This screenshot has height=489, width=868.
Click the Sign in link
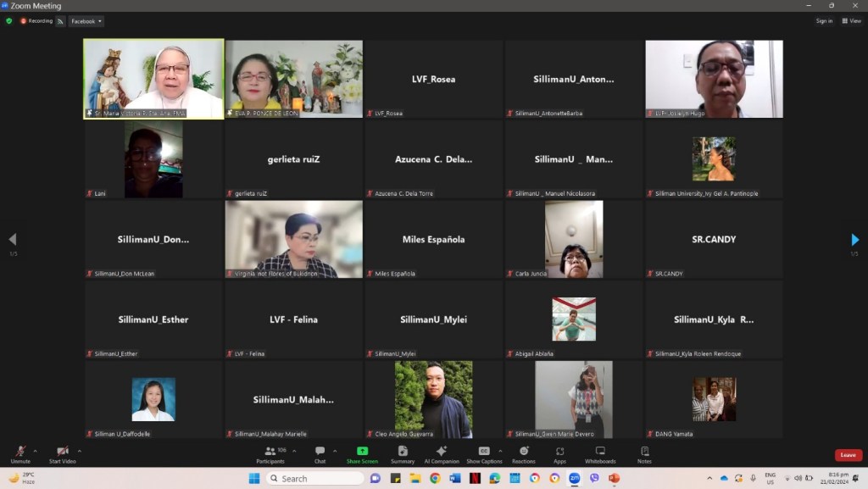(824, 21)
